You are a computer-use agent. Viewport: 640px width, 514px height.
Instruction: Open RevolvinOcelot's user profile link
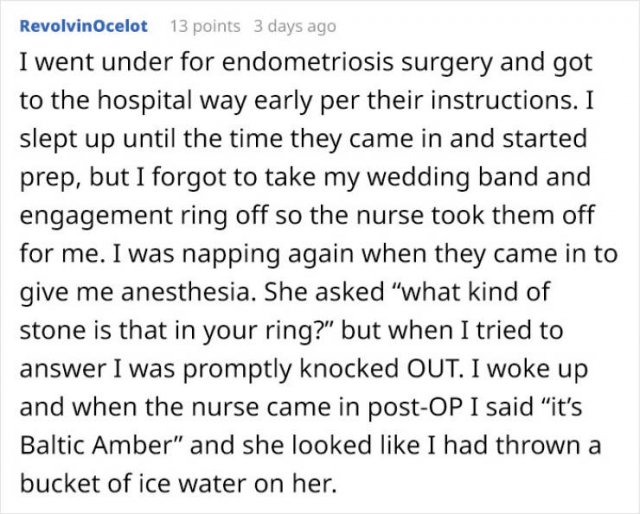click(83, 26)
